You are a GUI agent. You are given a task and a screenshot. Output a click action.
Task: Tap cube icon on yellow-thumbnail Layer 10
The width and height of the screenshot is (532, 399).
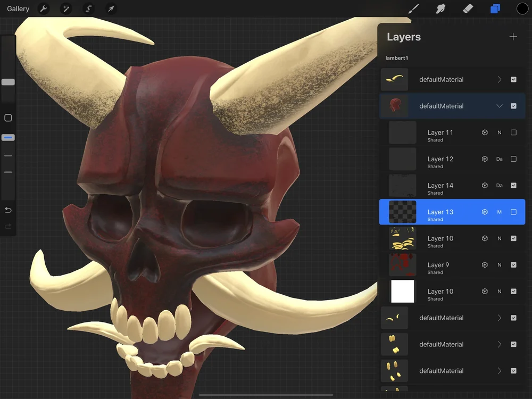485,238
